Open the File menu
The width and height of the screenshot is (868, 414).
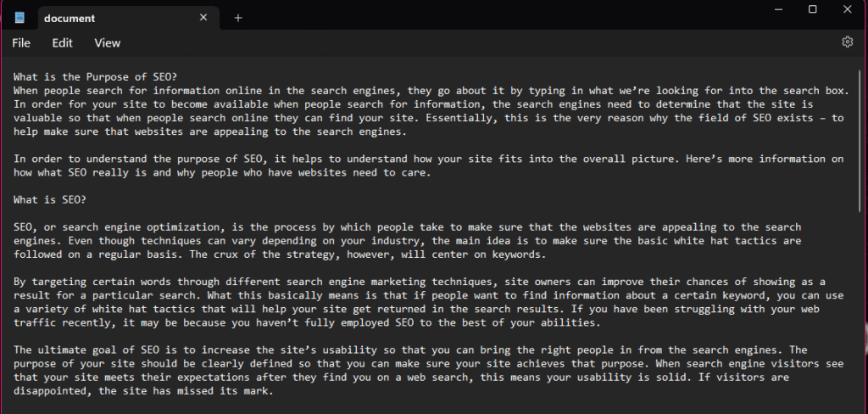(x=21, y=42)
